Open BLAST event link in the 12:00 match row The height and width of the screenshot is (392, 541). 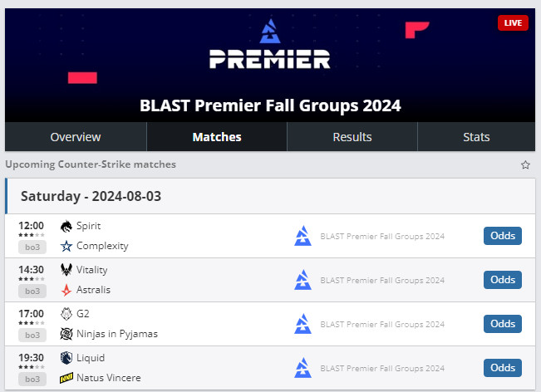click(382, 236)
